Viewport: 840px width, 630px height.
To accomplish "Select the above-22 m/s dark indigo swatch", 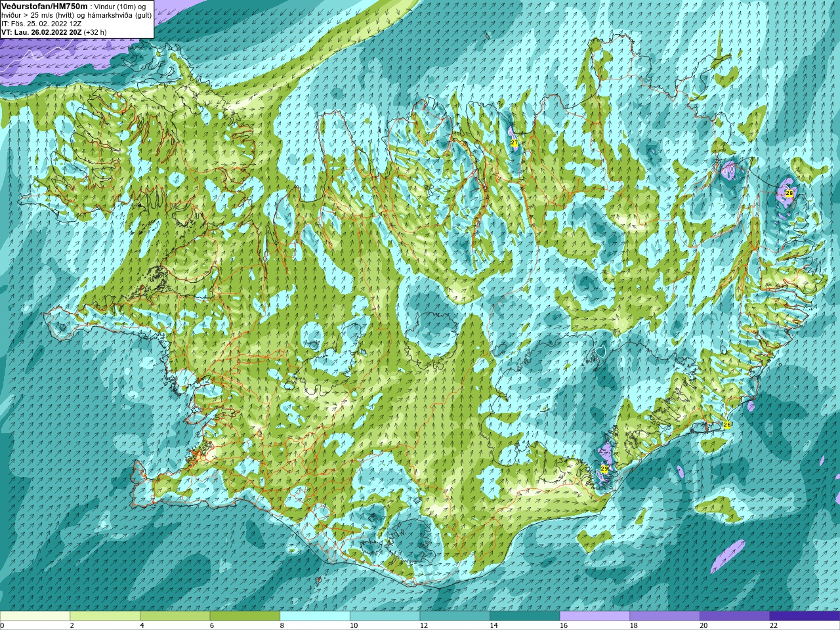I will [805, 616].
